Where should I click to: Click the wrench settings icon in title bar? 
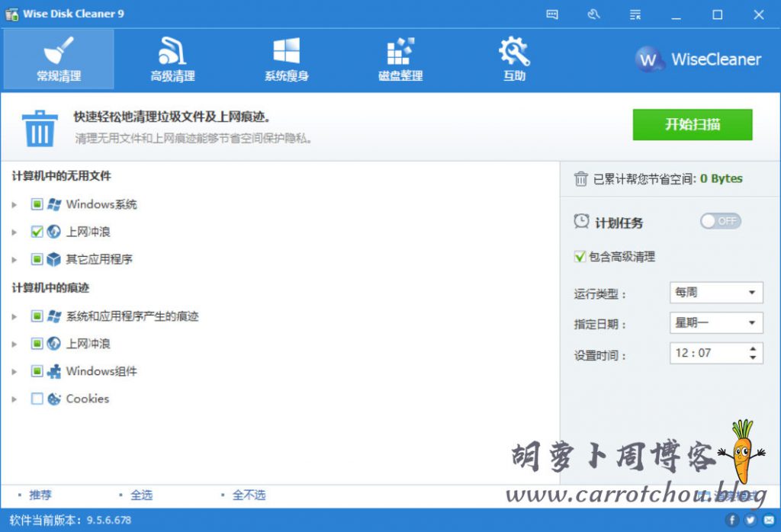click(596, 14)
